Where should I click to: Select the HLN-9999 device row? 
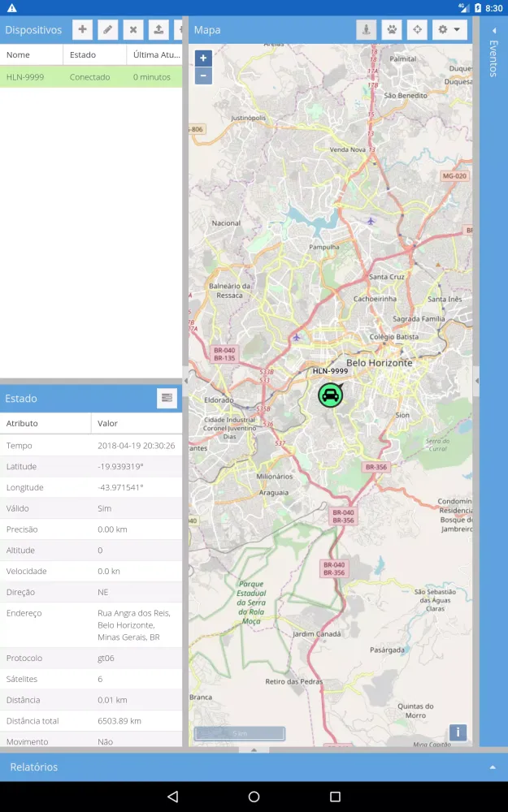[91, 77]
